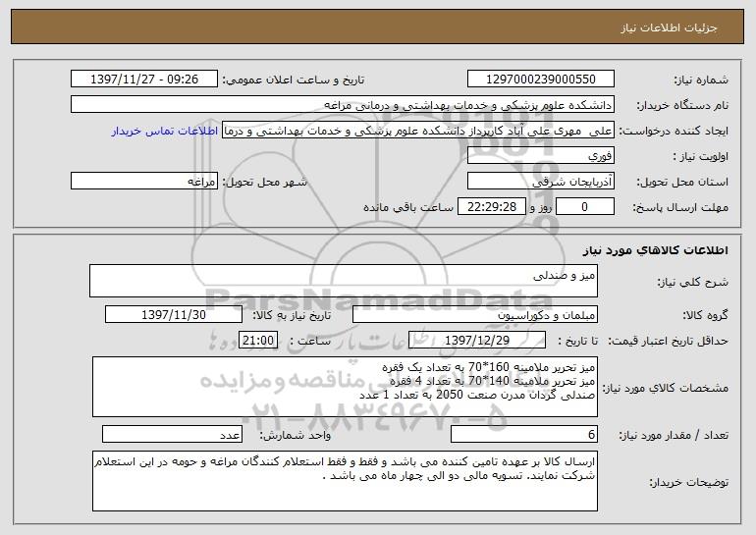Click the گروه کالا label
This screenshot has width=756, height=535.
[705, 316]
